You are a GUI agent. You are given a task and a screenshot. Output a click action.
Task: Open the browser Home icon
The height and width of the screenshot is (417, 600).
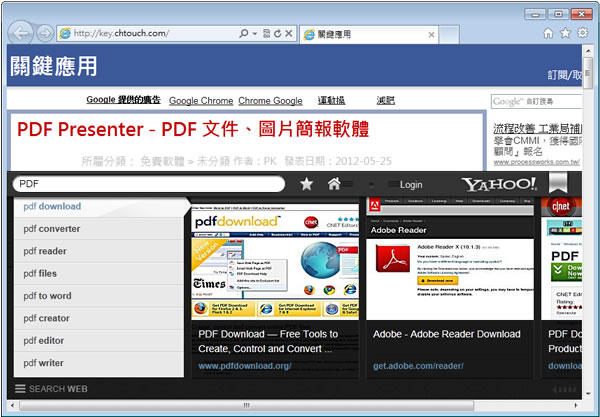coord(548,33)
